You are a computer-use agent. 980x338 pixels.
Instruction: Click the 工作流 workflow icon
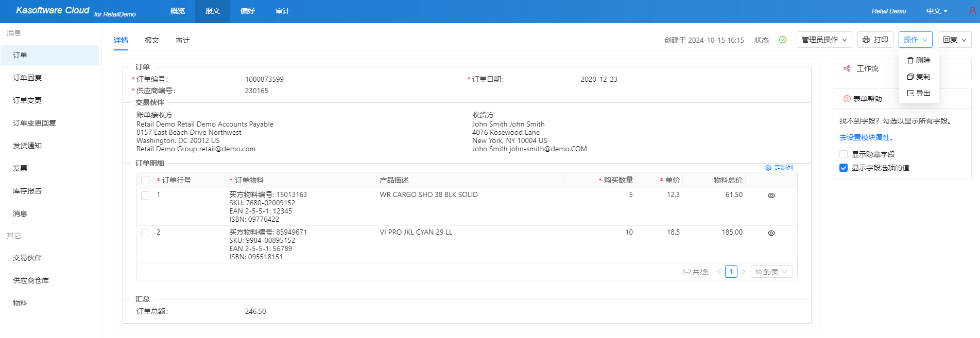[x=847, y=68]
